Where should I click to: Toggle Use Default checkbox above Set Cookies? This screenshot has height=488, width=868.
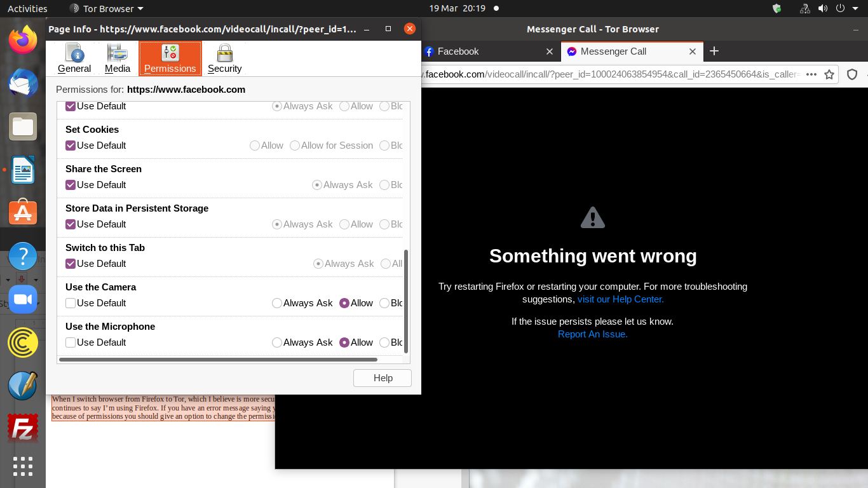click(71, 106)
